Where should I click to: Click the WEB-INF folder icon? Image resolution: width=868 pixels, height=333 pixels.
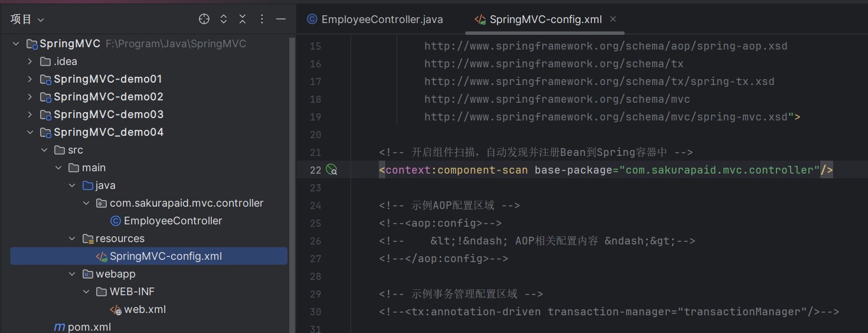[101, 292]
